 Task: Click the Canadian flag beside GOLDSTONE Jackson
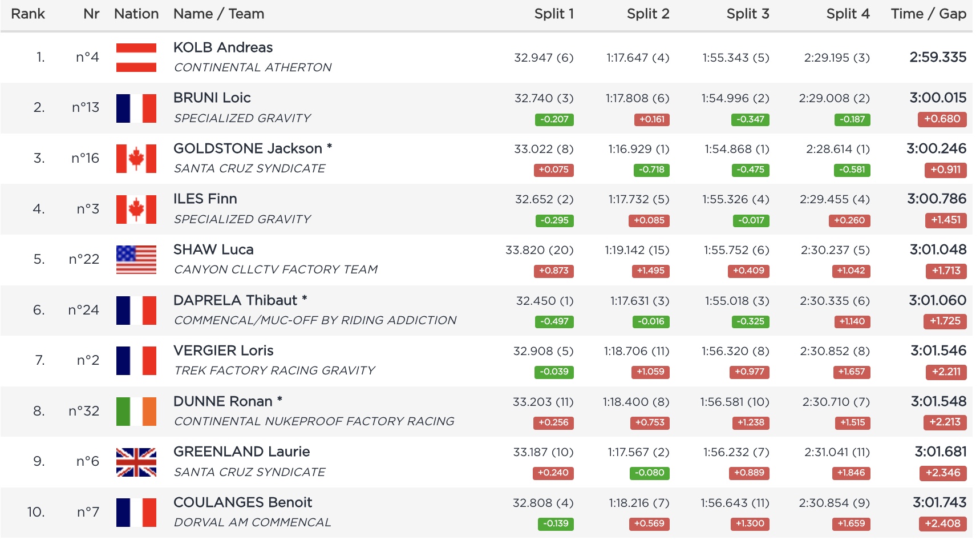(136, 159)
